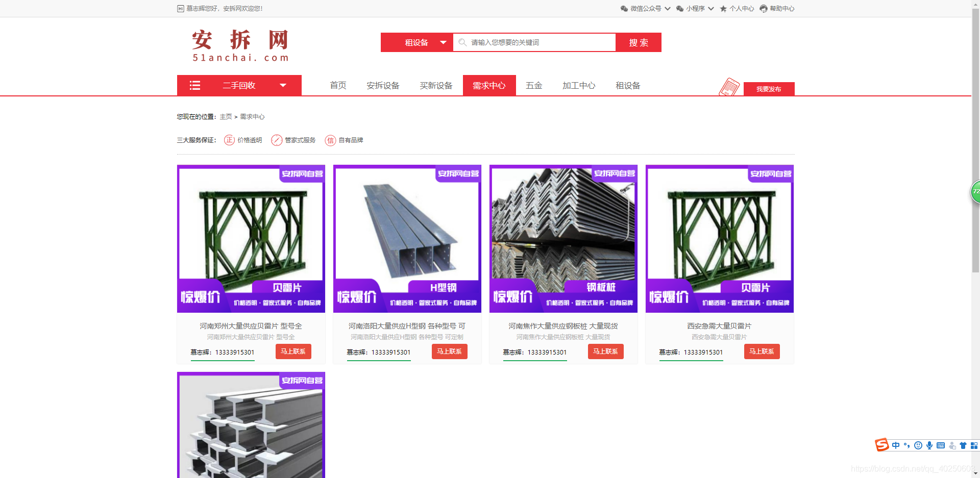
Task: Open title 河南郑州大量供应贝雷片 型号全
Action: (251, 325)
